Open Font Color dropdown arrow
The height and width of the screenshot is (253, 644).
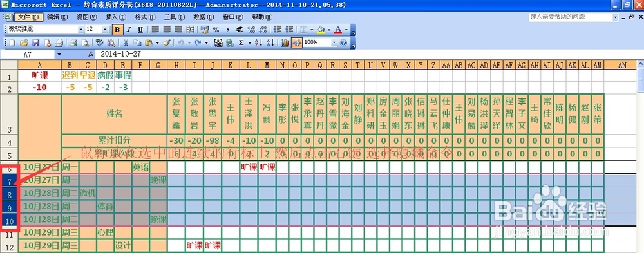(346, 30)
